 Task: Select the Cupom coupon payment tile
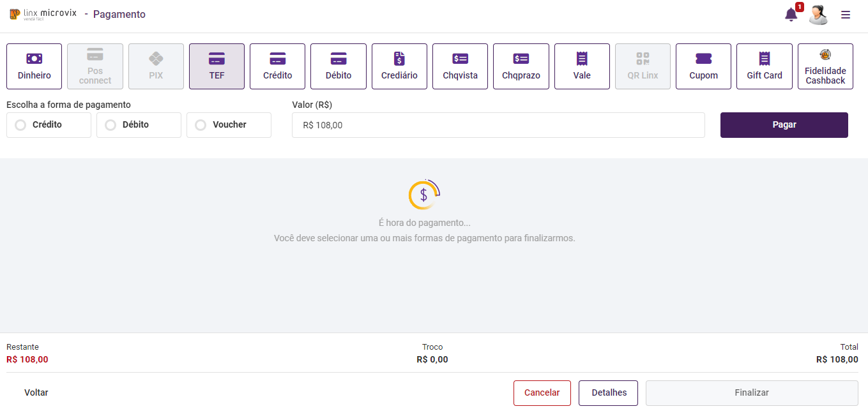[x=703, y=66]
